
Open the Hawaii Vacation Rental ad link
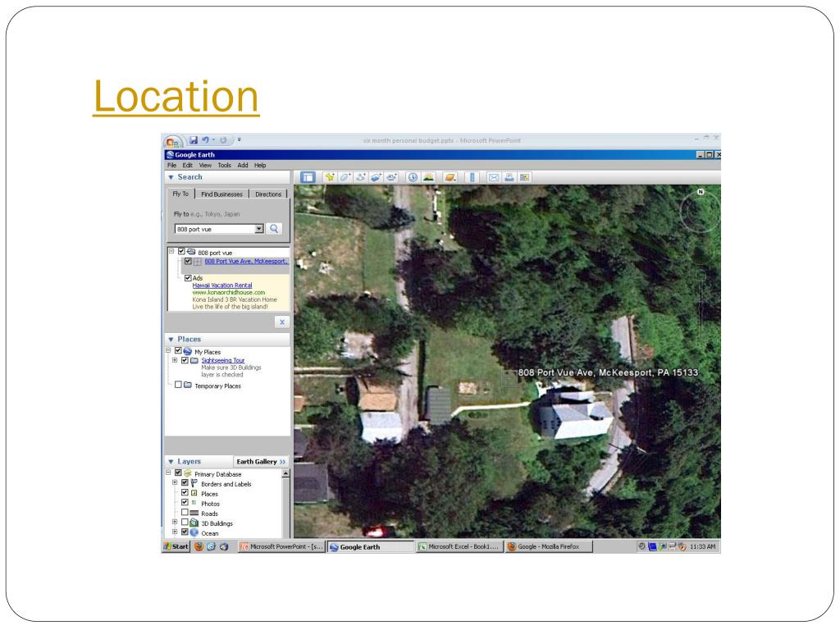tap(222, 285)
